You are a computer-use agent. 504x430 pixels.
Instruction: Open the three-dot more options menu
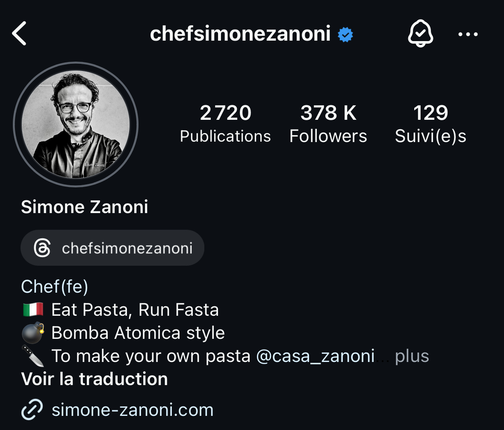point(468,34)
